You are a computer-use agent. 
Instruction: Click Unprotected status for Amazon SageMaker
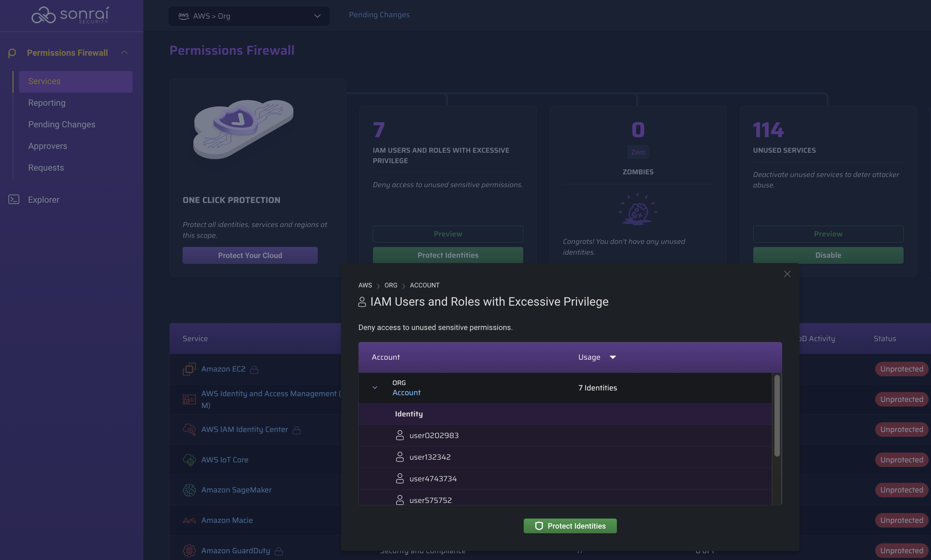tap(902, 490)
